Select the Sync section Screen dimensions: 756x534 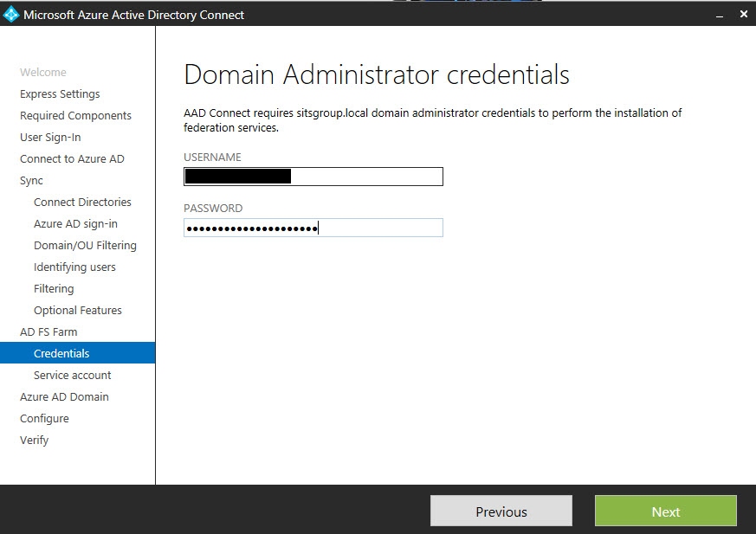click(x=31, y=181)
